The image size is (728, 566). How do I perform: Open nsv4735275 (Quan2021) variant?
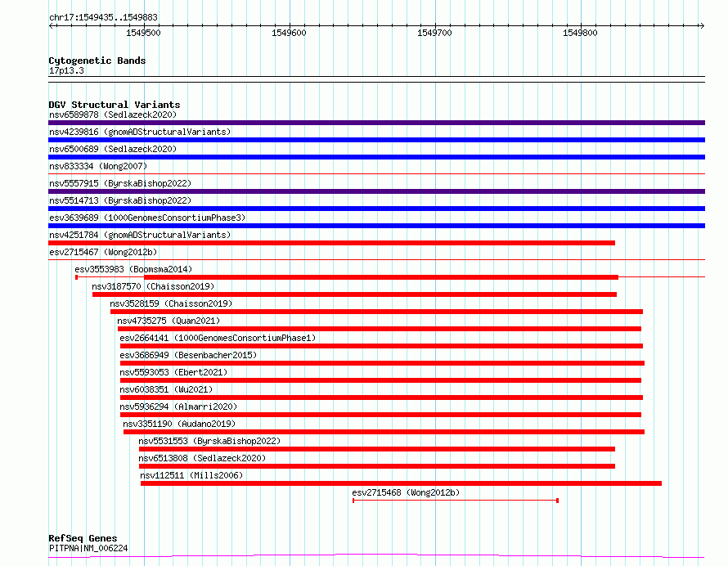point(169,321)
